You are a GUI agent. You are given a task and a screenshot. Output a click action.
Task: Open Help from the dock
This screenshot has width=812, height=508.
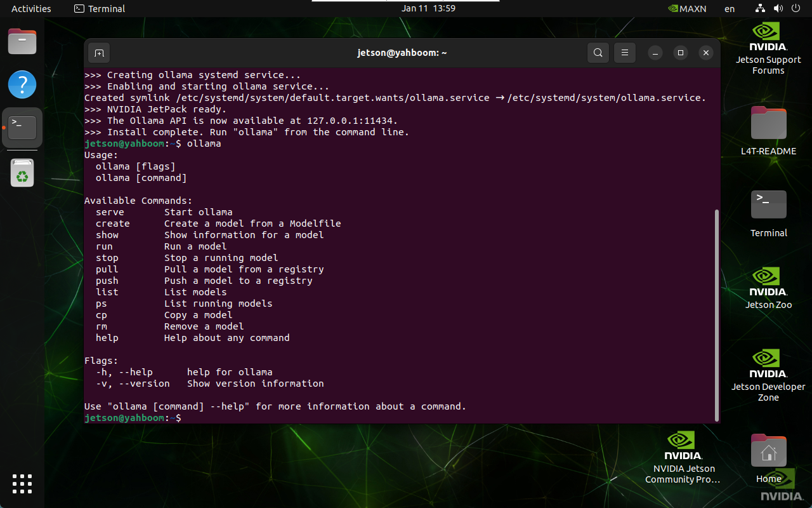click(x=22, y=84)
